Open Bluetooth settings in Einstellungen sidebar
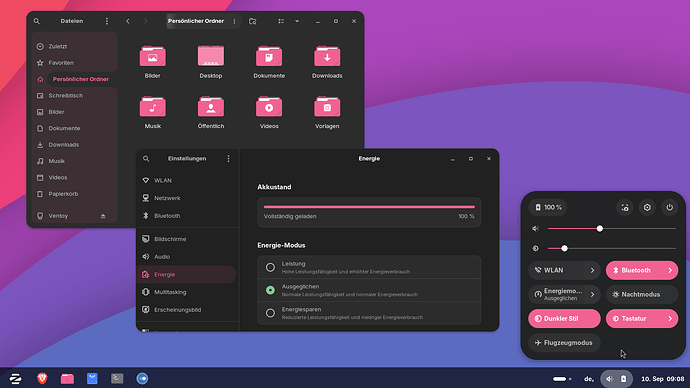The height and width of the screenshot is (388, 690). (187, 216)
